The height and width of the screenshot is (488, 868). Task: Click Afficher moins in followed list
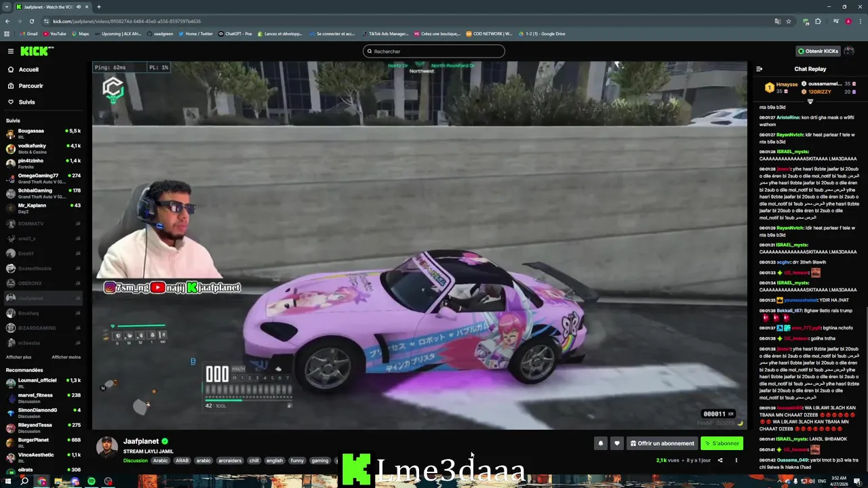point(66,357)
